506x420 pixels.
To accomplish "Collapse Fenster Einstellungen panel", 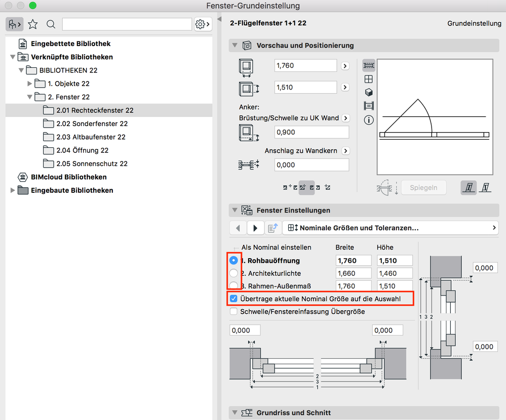I will (x=235, y=210).
